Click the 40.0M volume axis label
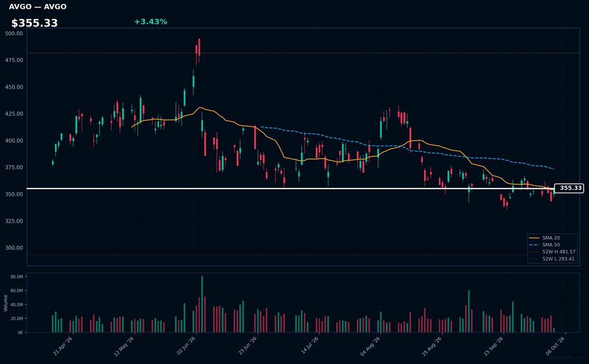 (x=17, y=305)
